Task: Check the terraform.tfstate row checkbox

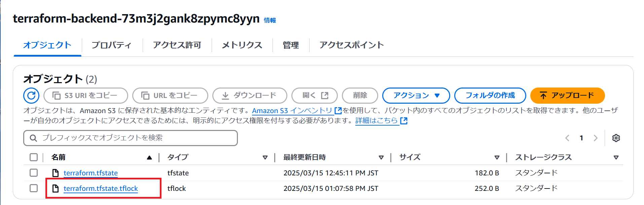Action: tap(34, 173)
